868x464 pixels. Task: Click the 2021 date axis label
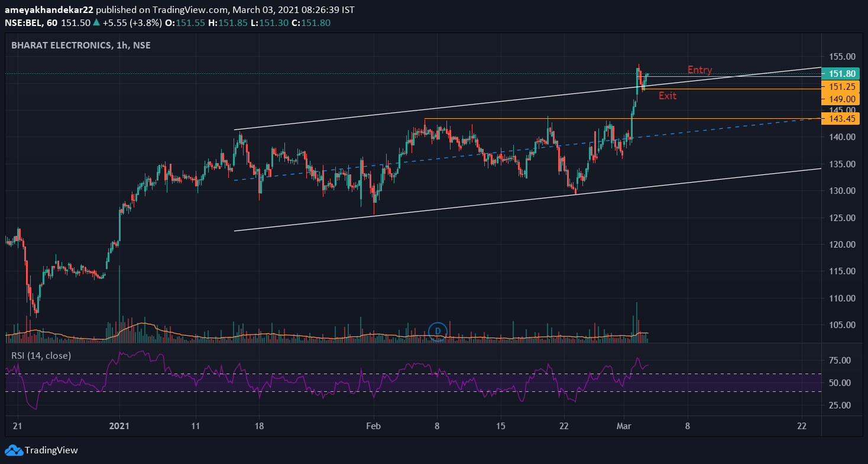tap(119, 426)
